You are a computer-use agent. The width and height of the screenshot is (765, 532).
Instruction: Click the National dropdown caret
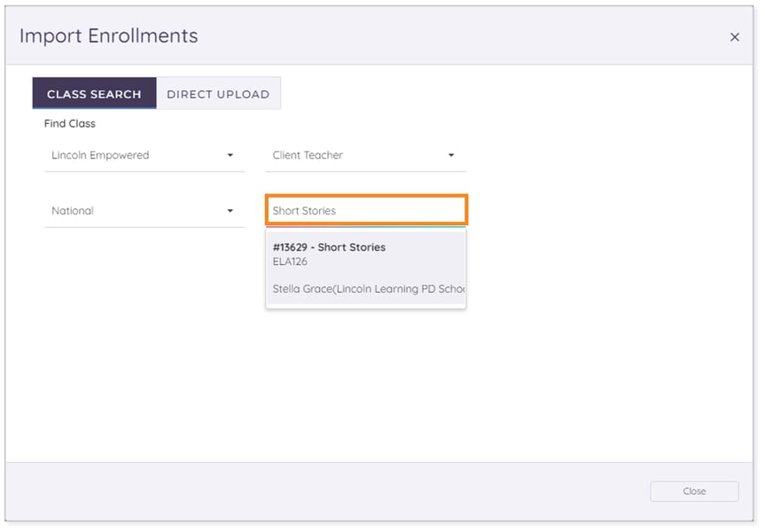(232, 210)
